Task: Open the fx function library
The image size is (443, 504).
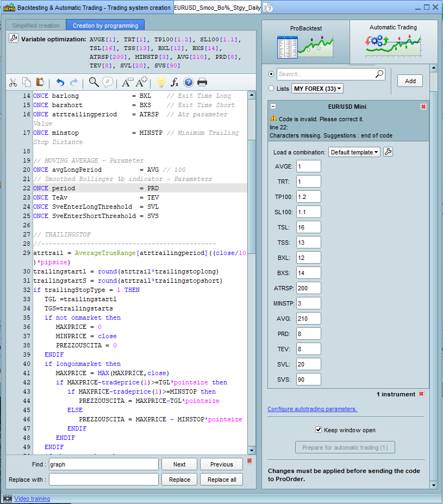Action: (174, 82)
